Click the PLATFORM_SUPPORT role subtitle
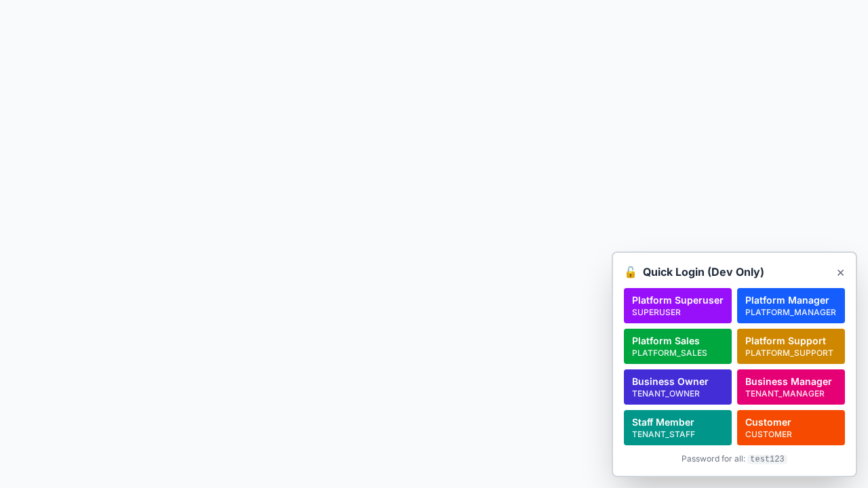The height and width of the screenshot is (488, 868). point(789,353)
